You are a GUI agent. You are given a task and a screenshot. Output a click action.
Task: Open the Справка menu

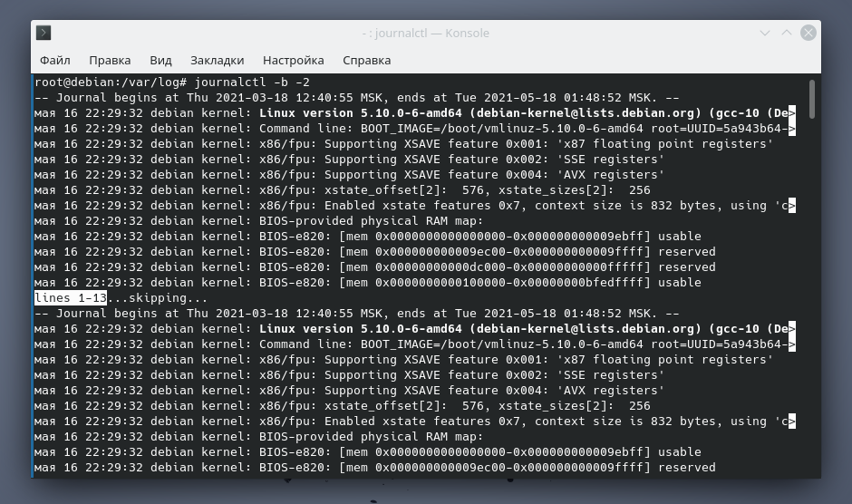366,61
